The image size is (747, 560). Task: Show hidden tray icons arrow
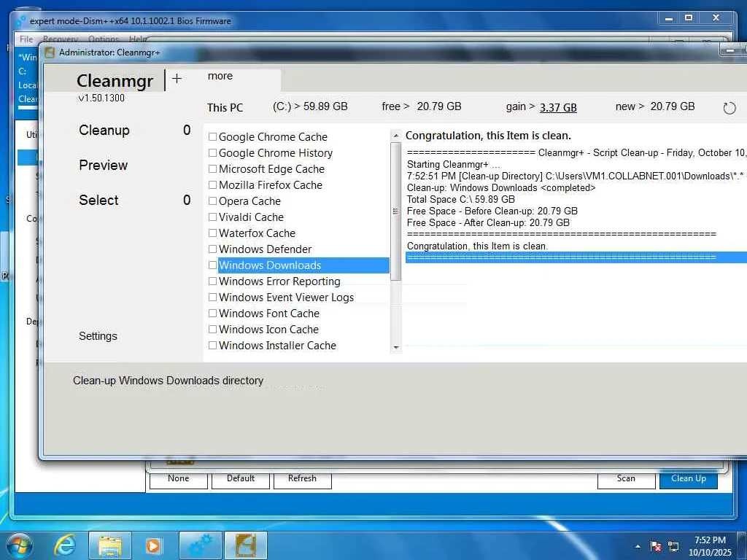(x=638, y=547)
